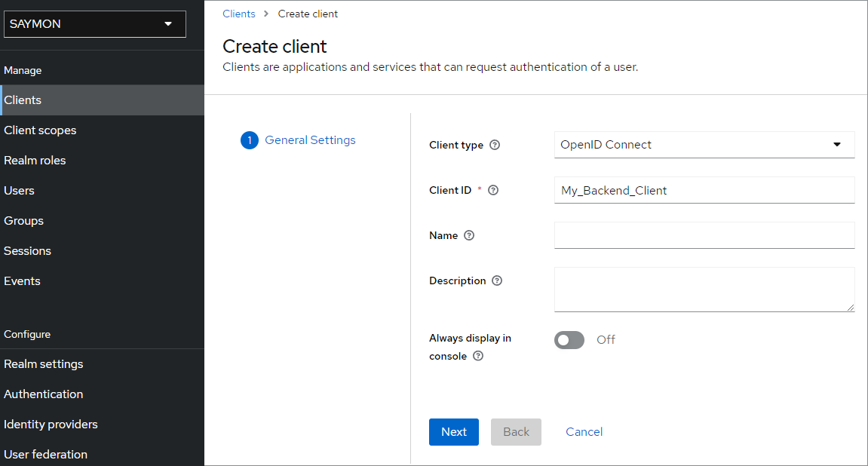This screenshot has width=868, height=466.
Task: Follow the Clients breadcrumb link
Action: (x=239, y=14)
